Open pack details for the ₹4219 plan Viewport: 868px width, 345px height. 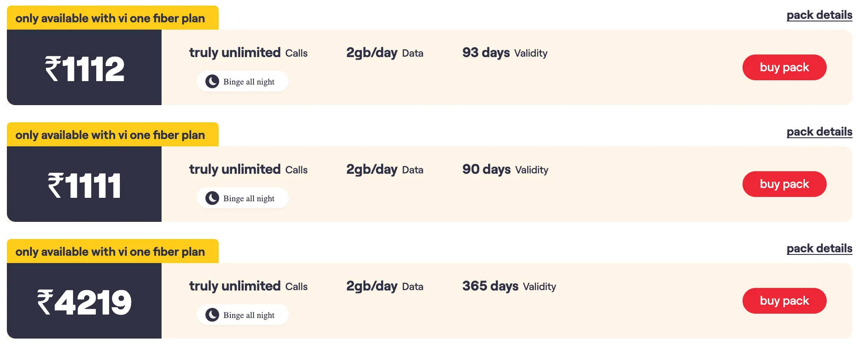click(x=819, y=248)
